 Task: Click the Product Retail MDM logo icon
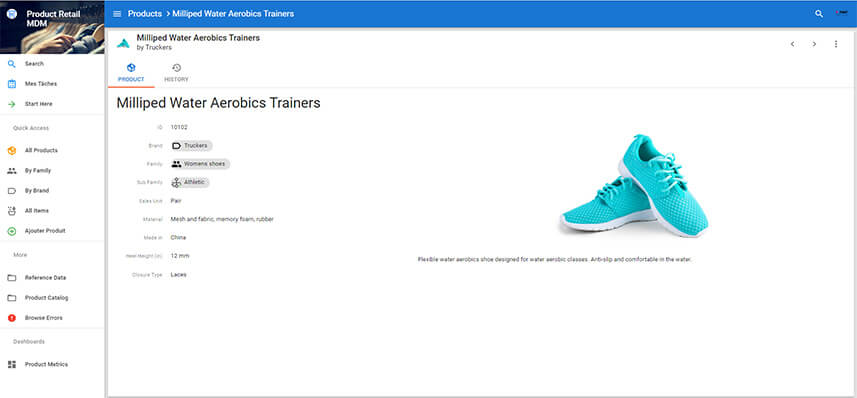11,14
